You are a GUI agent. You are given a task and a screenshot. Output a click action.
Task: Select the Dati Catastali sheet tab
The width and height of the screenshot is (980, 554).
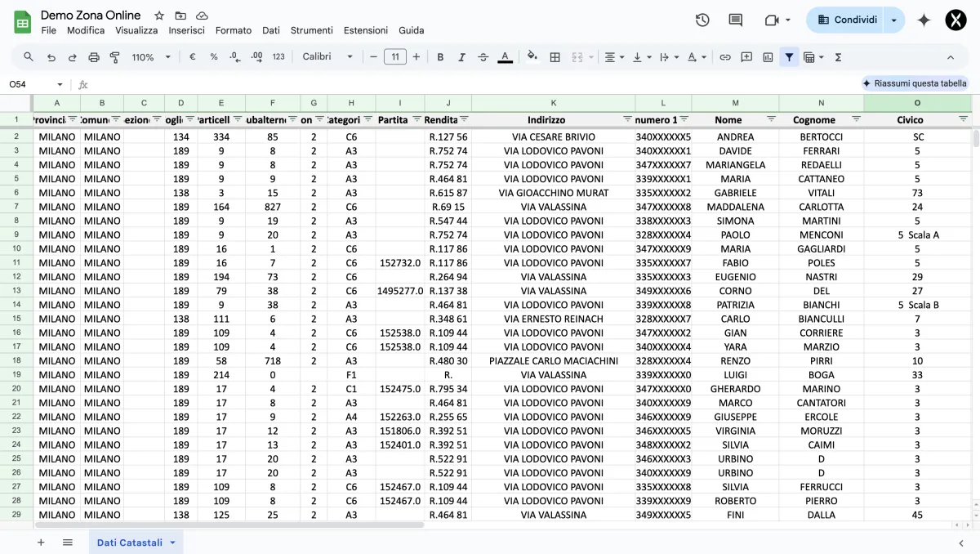coord(136,543)
